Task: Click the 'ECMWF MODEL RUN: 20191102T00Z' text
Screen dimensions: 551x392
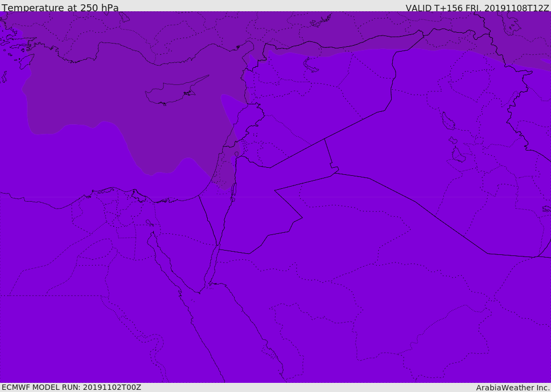Action: tap(72, 387)
